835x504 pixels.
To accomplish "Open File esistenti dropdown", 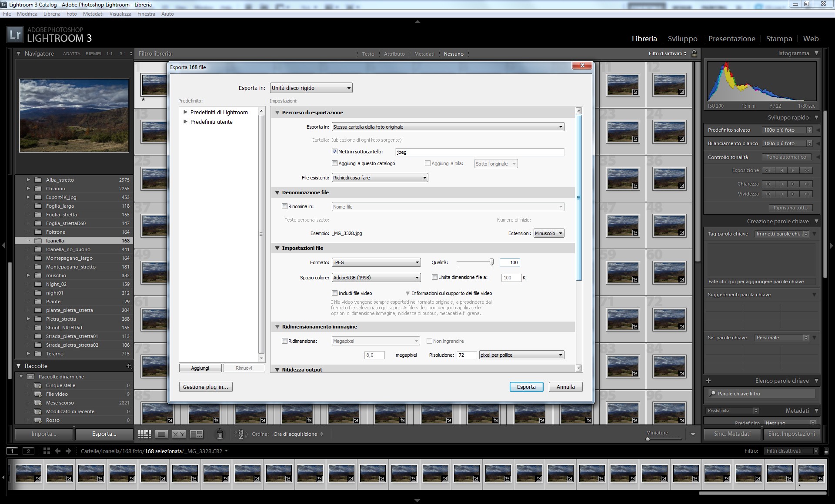I will (x=380, y=178).
